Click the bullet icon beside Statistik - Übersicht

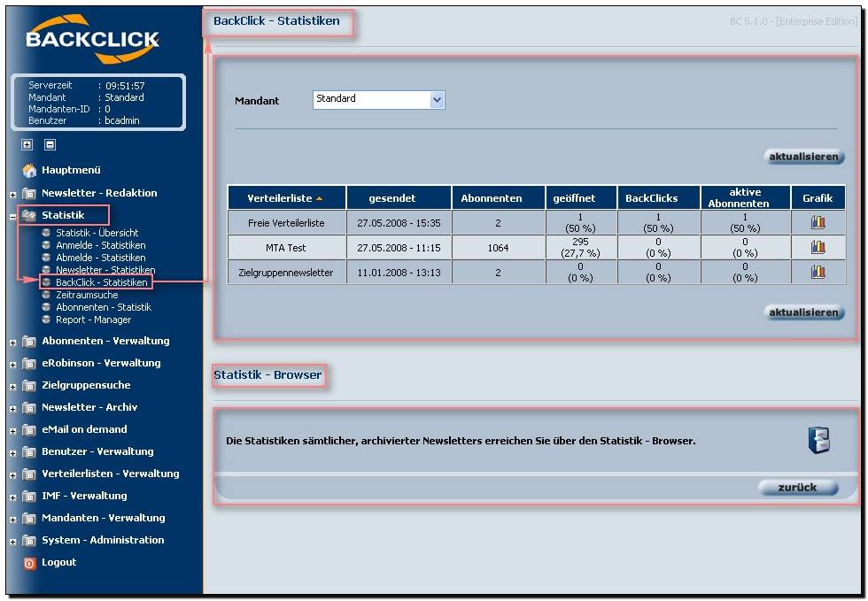click(46, 233)
